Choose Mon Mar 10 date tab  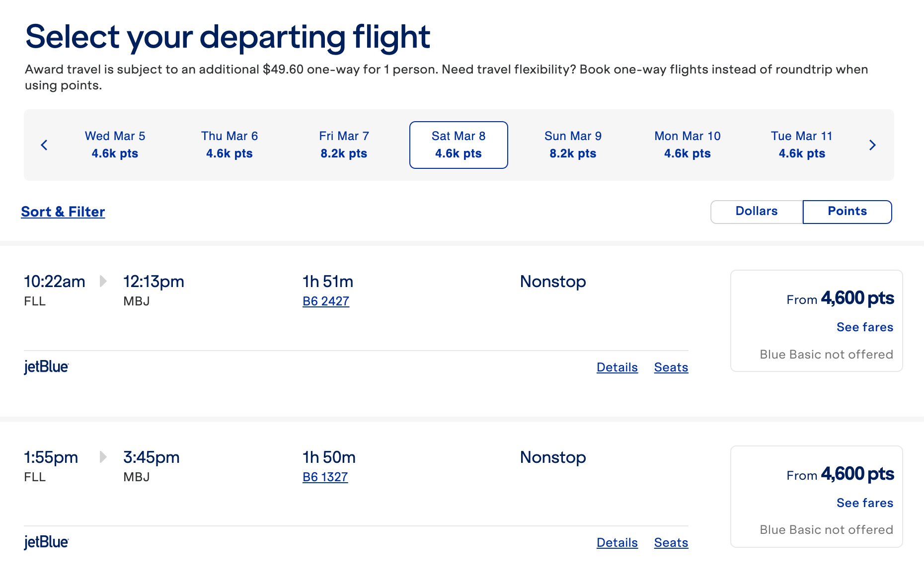pyautogui.click(x=688, y=145)
